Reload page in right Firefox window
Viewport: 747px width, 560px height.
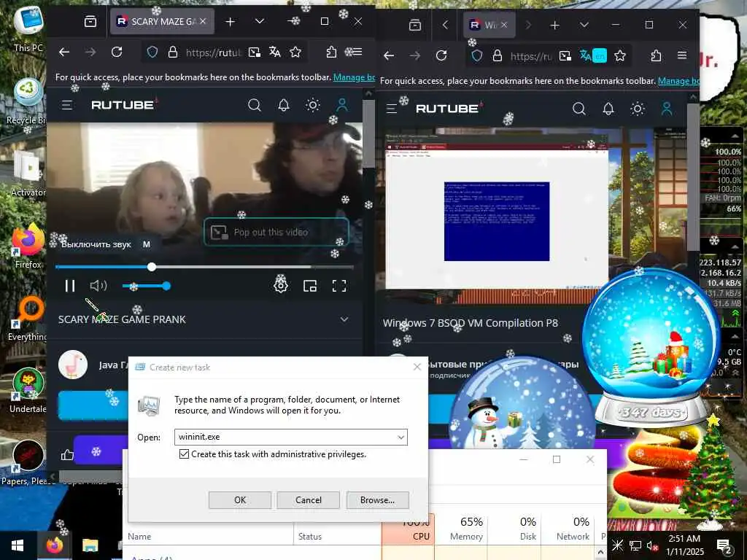click(441, 55)
